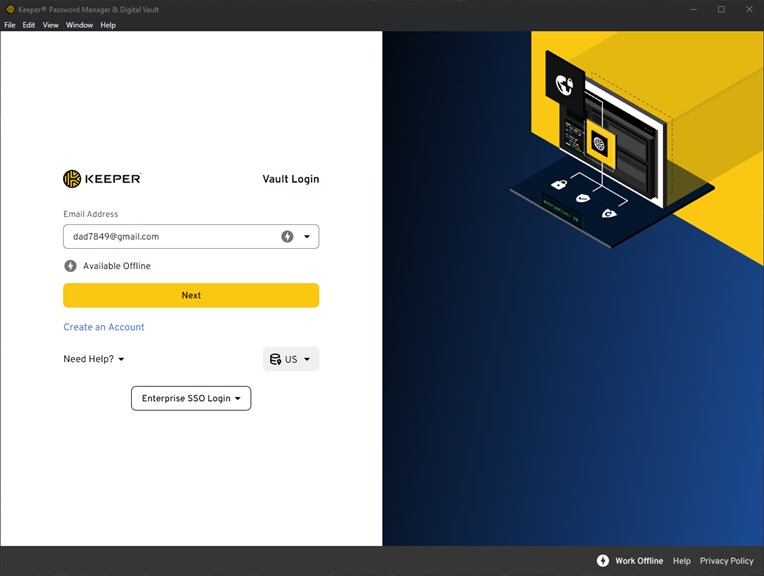Screen dimensions: 764x576
Task: Open the US data region selector
Action: click(291, 359)
